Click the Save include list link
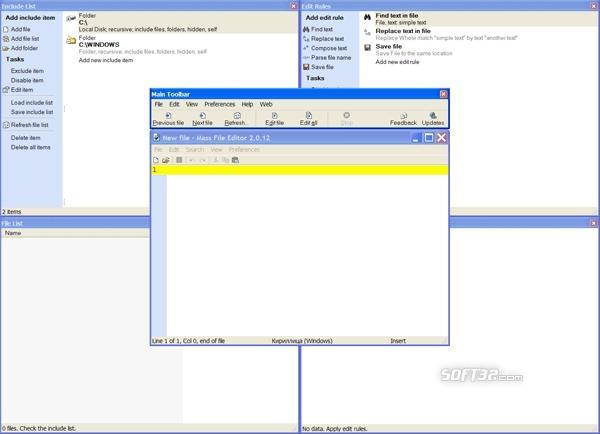 32,112
